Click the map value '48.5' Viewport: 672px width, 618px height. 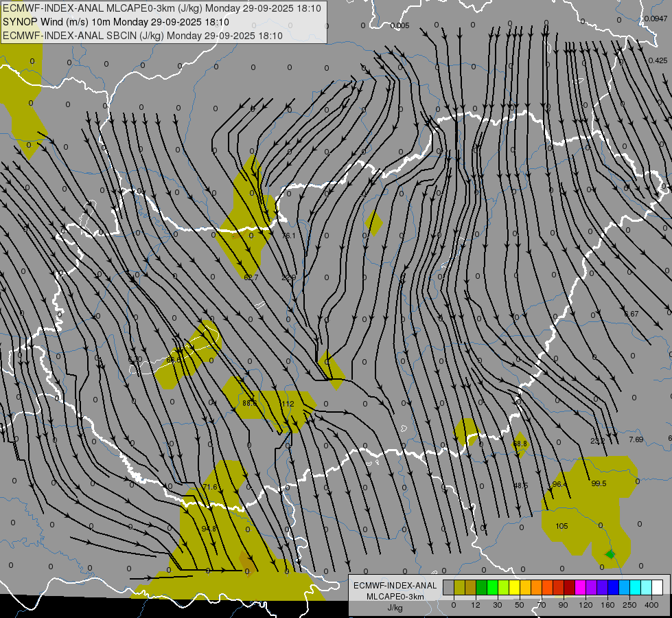[x=521, y=485]
